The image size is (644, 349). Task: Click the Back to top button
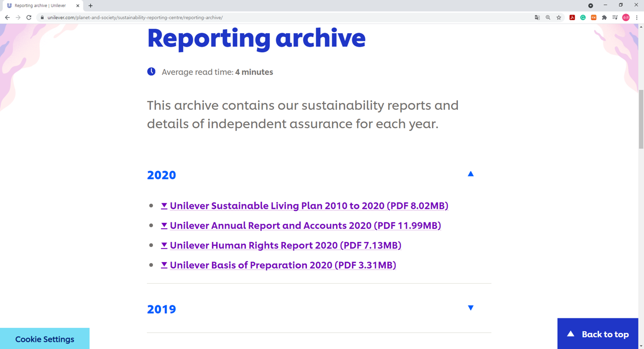click(x=598, y=334)
